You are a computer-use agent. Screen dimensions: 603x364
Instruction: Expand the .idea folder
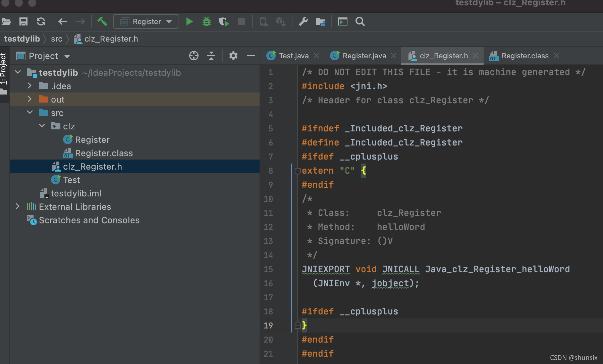(30, 85)
